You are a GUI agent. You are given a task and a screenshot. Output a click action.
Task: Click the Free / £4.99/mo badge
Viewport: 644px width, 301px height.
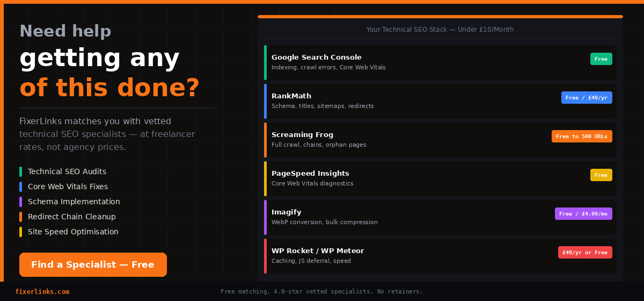(583, 214)
